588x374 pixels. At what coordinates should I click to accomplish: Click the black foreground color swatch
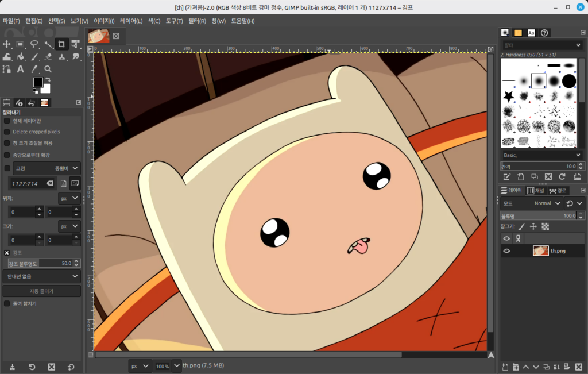pyautogui.click(x=37, y=82)
